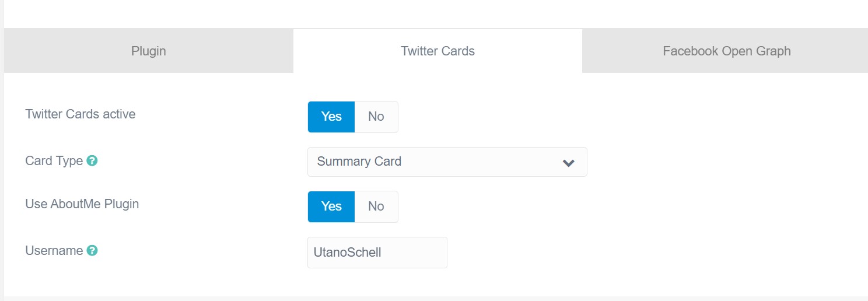This screenshot has height=301, width=868.
Task: Click the Use AboutMe Plugin label
Action: (82, 204)
